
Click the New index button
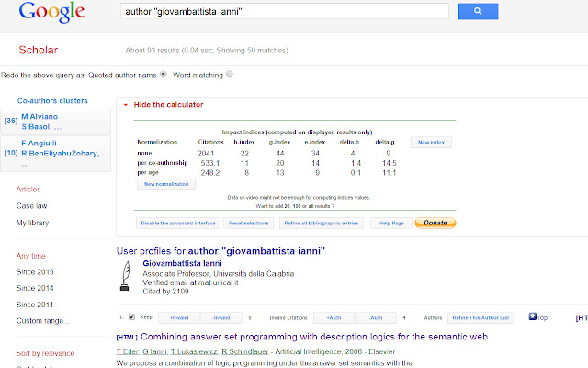(x=431, y=143)
